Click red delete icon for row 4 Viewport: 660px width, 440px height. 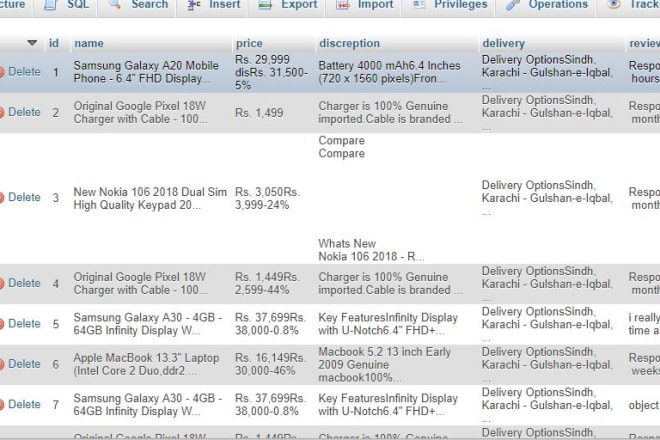[x=2, y=283]
